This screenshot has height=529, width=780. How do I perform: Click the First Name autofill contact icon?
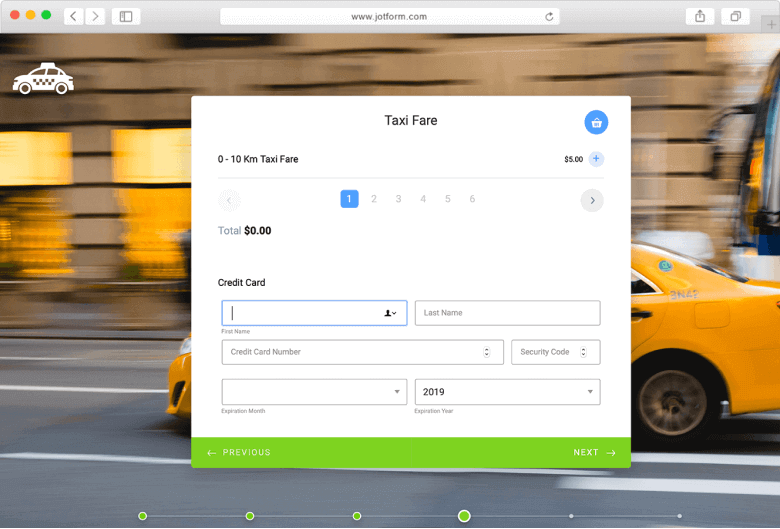[390, 313]
